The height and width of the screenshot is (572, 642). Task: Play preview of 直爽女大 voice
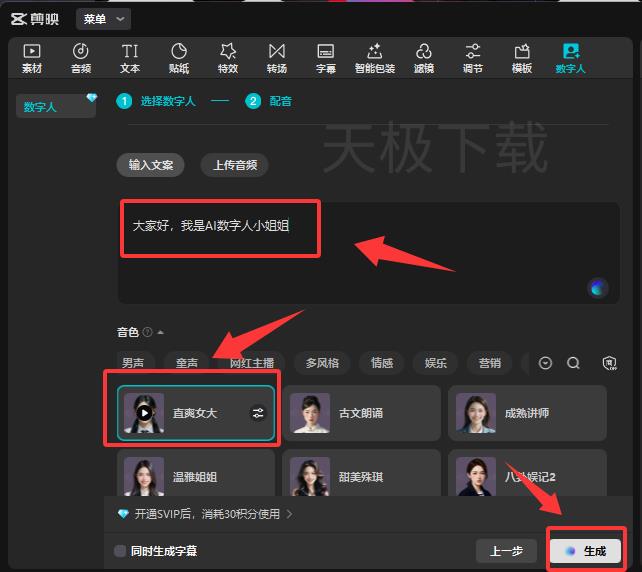145,412
